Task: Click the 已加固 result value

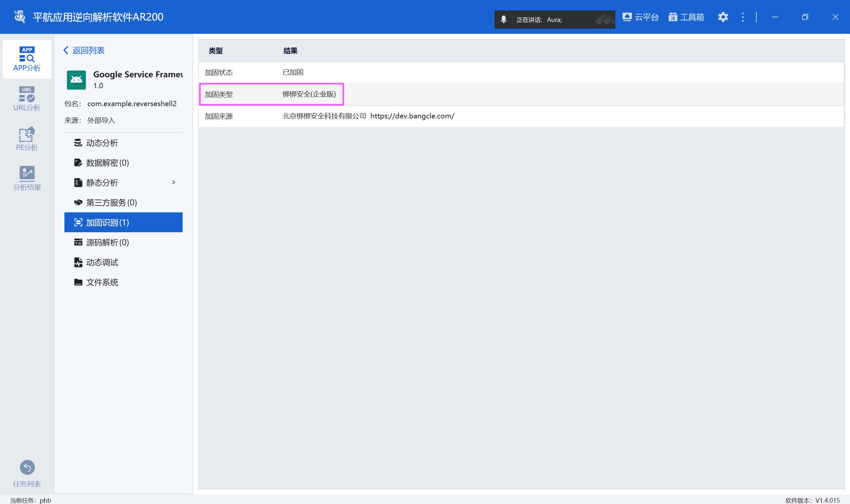Action: click(293, 72)
